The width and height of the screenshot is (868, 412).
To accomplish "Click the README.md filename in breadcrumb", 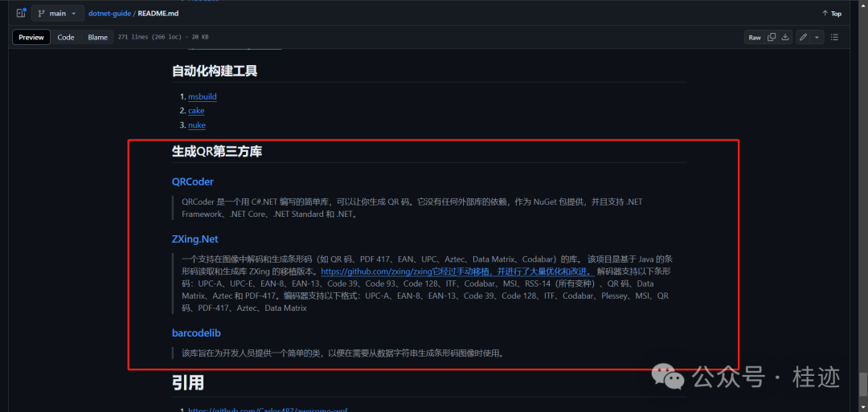I will 158,14.
